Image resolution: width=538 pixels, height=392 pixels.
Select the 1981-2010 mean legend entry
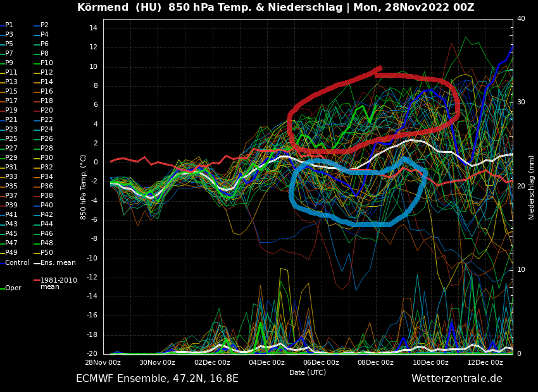click(x=58, y=283)
